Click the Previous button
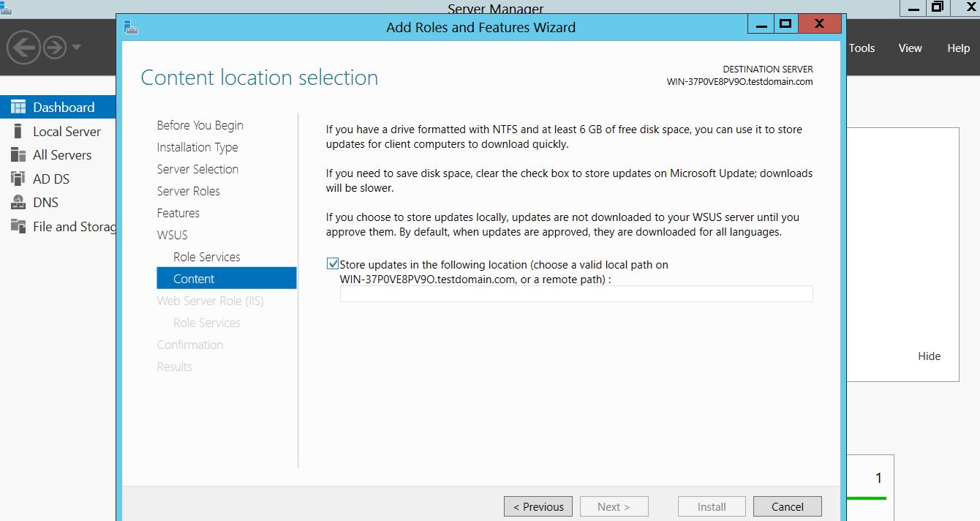Viewport: 980px width, 521px height. [538, 506]
